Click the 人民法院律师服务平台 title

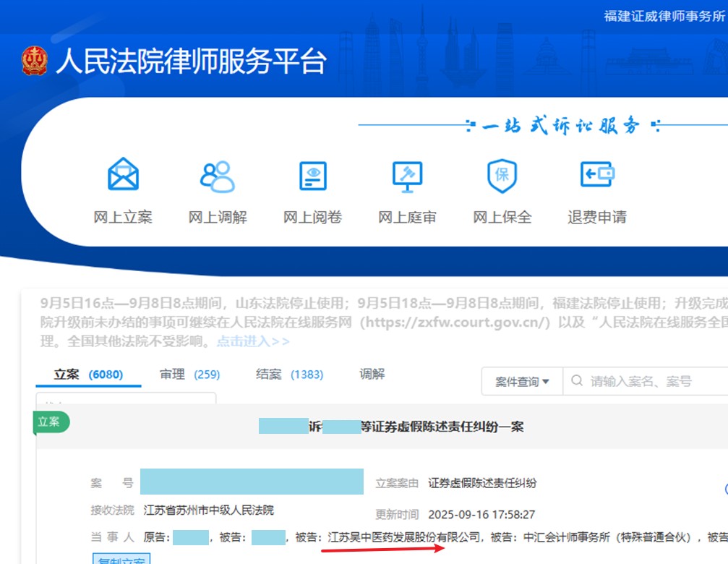click(x=191, y=61)
